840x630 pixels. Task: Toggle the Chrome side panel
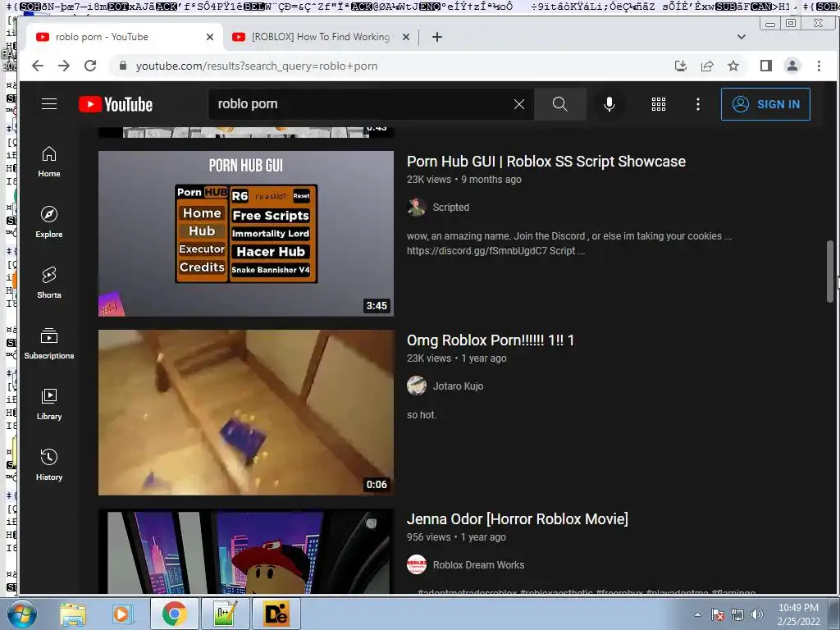tap(765, 66)
